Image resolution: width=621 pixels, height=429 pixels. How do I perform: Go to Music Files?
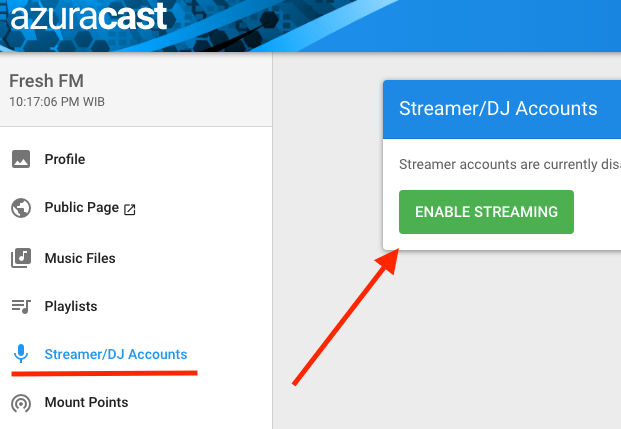(x=80, y=258)
